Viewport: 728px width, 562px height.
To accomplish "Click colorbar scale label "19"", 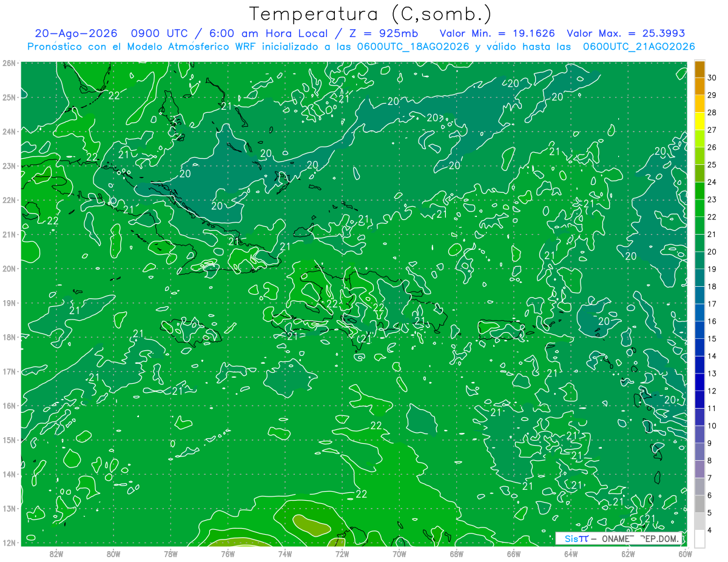I will (x=712, y=269).
